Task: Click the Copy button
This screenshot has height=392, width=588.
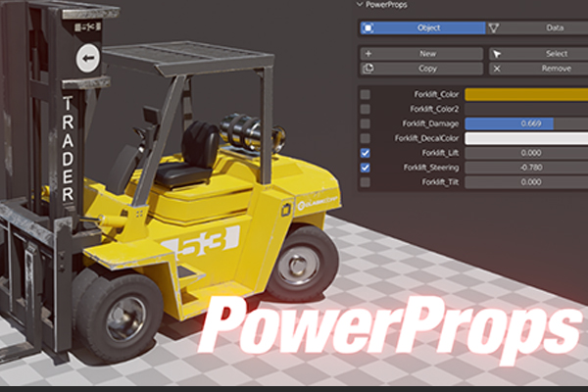Action: 421,69
